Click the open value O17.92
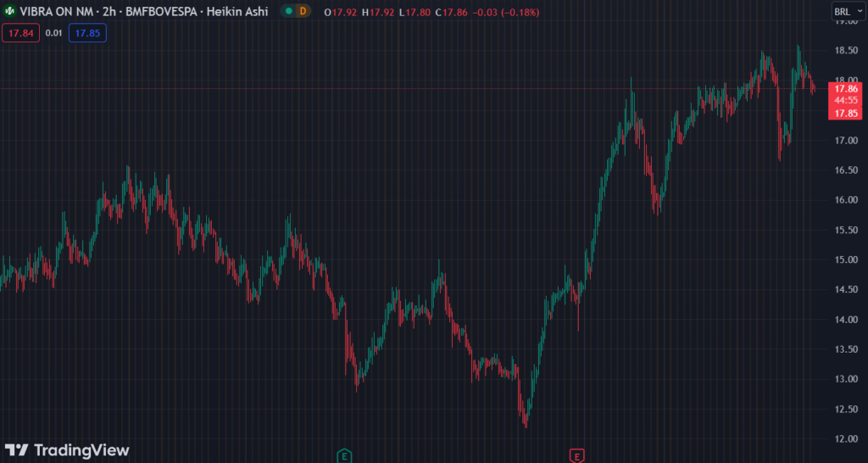 341,12
